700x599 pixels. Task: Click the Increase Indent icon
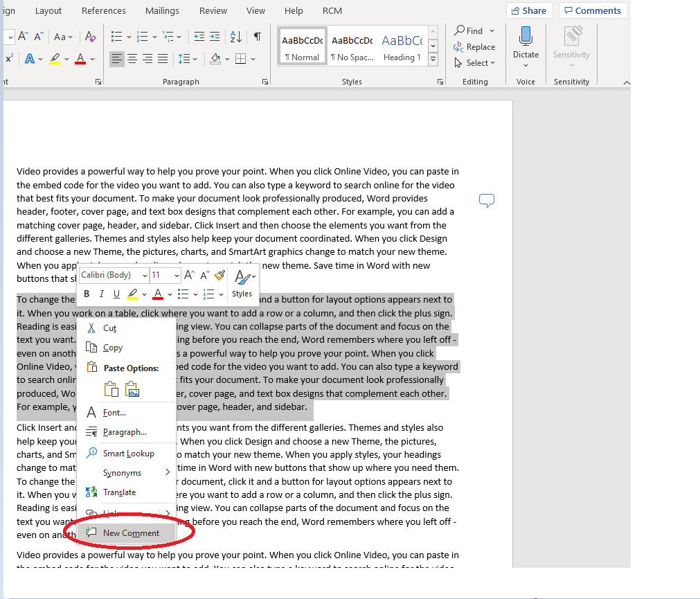pos(215,37)
